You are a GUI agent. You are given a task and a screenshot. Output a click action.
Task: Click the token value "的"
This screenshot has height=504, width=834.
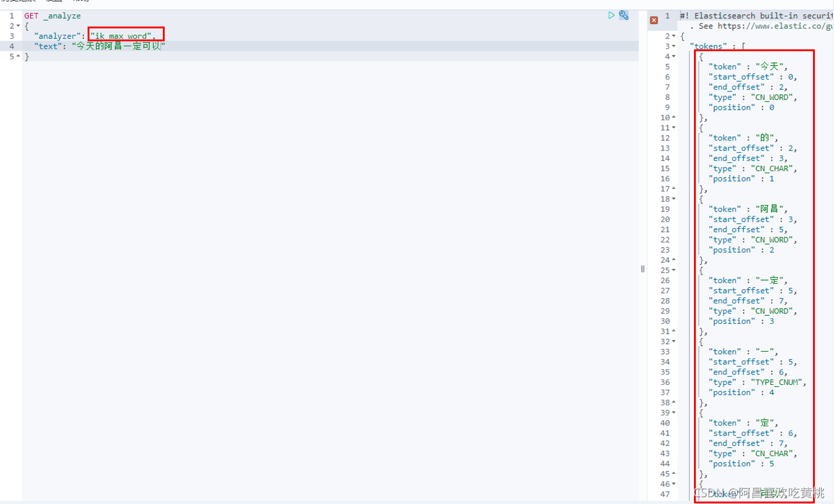[x=766, y=138]
